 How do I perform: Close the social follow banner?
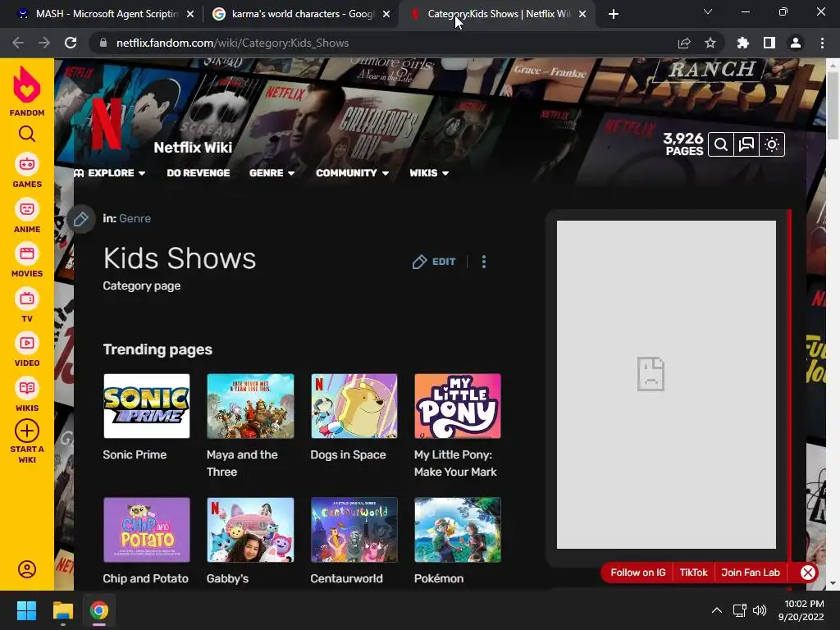tap(808, 573)
